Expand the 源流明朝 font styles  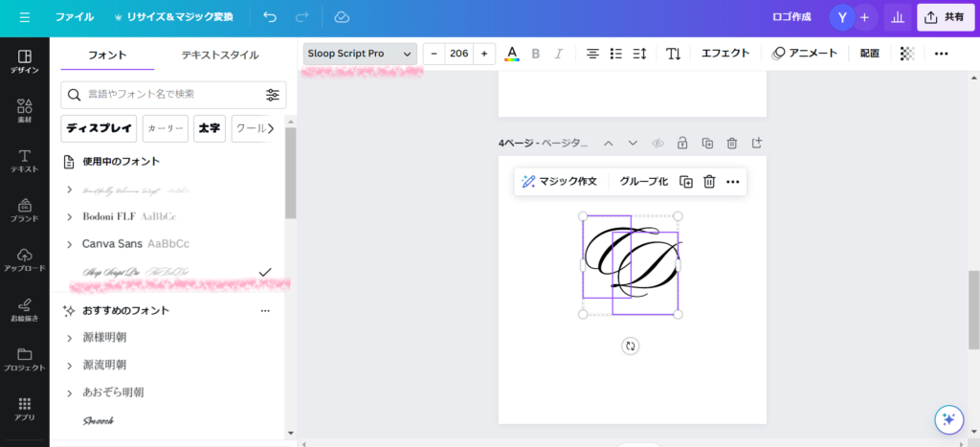coord(69,365)
